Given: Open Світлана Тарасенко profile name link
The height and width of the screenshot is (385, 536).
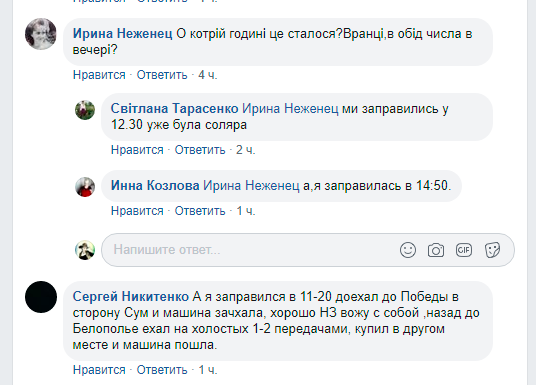Looking at the screenshot, I should coord(174,108).
